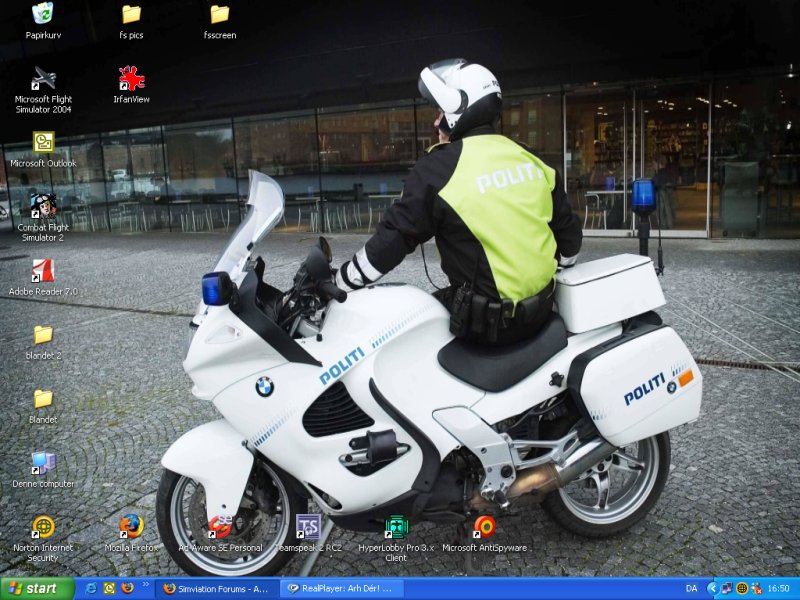This screenshot has height=600, width=800.
Task: Expand hidden system tray icons arrow
Action: tap(714, 589)
